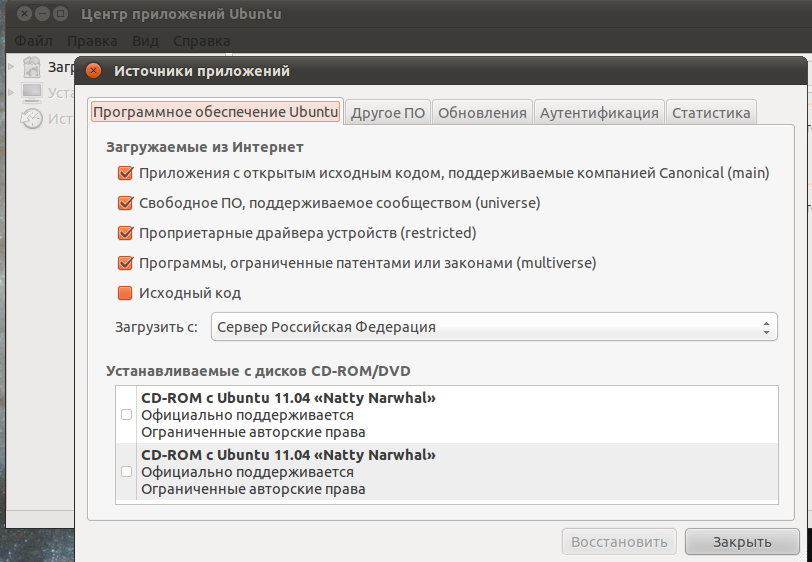Image resolution: width=812 pixels, height=562 pixels.
Task: Expand the Installed Software tree arrow
Action: pos(11,92)
